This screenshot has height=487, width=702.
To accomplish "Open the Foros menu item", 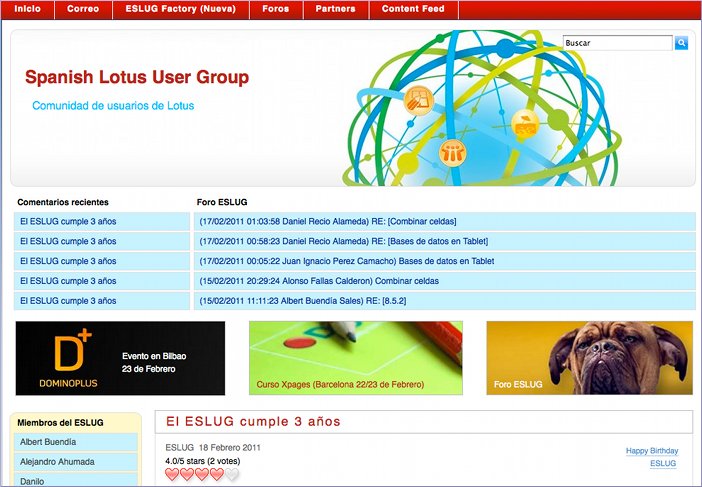I will click(x=276, y=9).
